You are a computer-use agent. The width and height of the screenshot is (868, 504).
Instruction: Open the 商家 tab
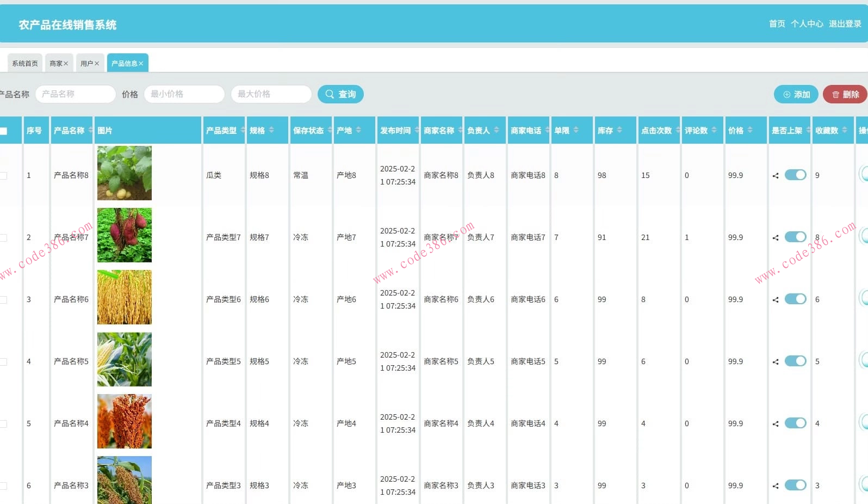pos(56,63)
